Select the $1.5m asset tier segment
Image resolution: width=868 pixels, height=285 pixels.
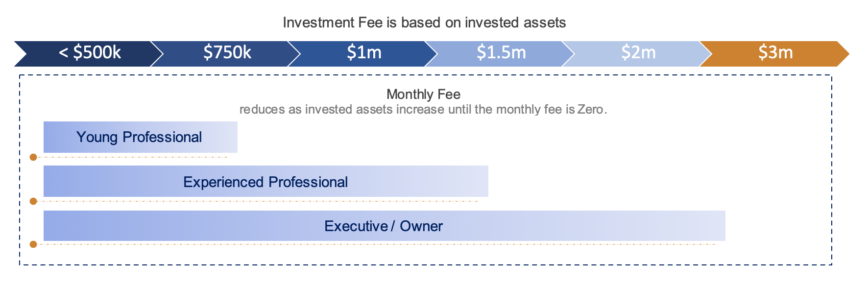(x=501, y=53)
